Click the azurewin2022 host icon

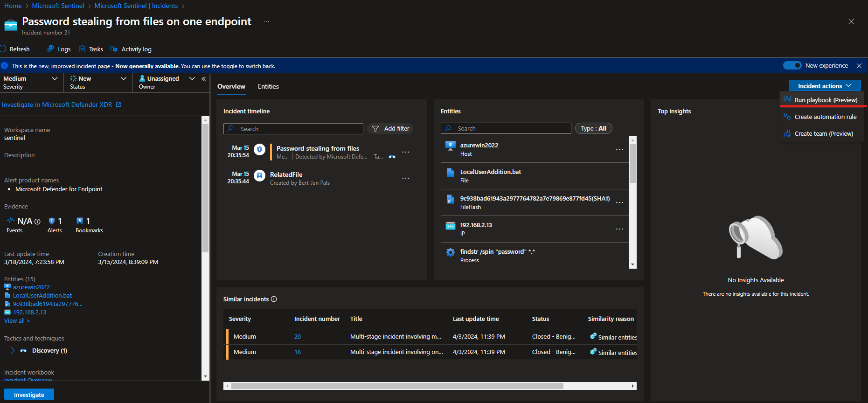coord(450,146)
